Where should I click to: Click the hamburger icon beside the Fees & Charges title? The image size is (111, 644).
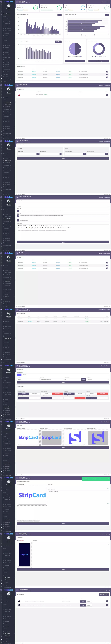pos(17,141)
